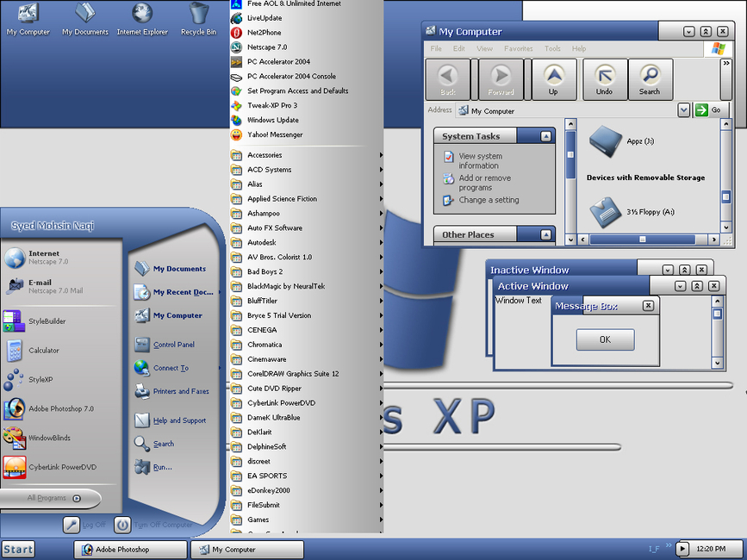Click the Address field showing My Computer
Screen dimensions: 747x560
(566, 110)
